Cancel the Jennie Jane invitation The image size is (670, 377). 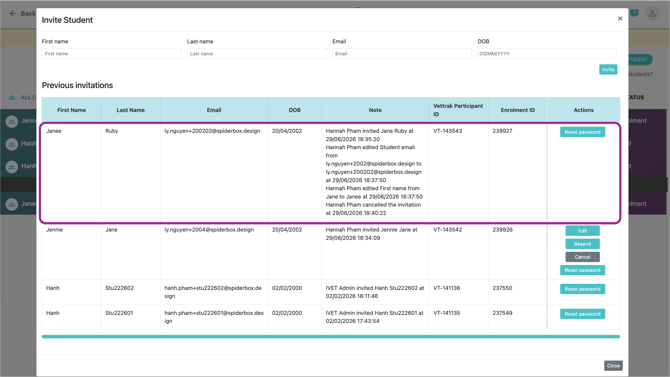[x=582, y=257]
